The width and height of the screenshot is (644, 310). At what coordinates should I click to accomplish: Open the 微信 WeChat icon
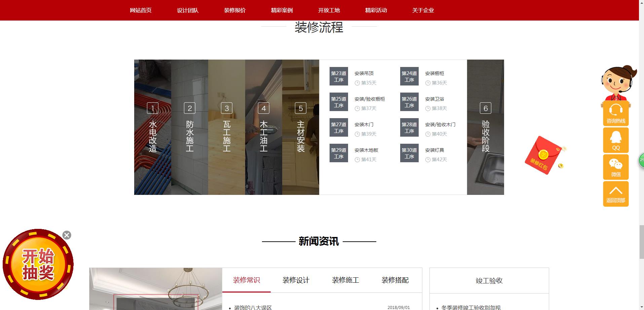615,167
